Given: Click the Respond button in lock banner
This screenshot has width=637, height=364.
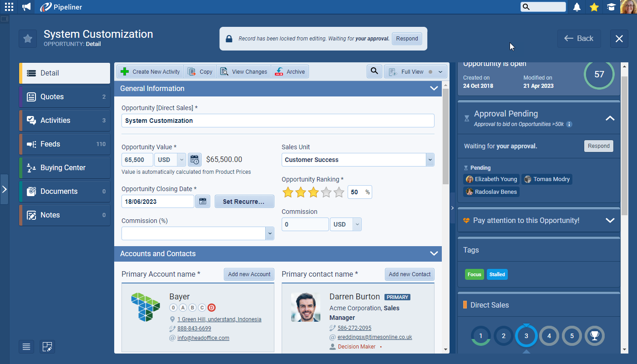Looking at the screenshot, I should tap(407, 39).
